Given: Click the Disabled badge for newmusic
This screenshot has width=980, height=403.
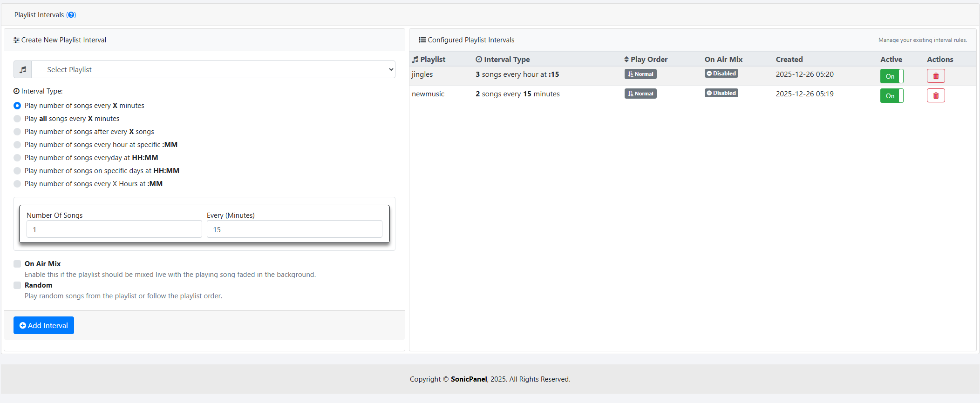Looking at the screenshot, I should click(721, 93).
